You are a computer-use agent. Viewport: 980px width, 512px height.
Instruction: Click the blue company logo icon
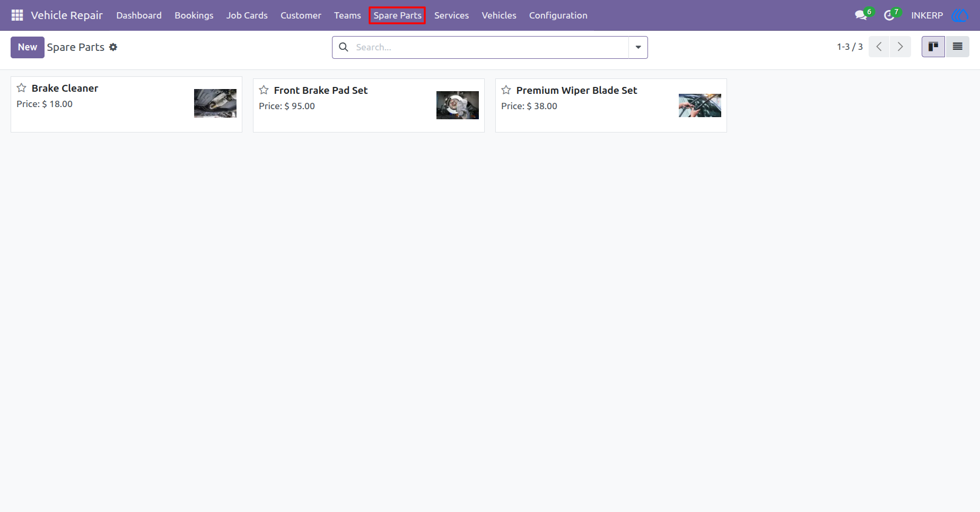(960, 15)
